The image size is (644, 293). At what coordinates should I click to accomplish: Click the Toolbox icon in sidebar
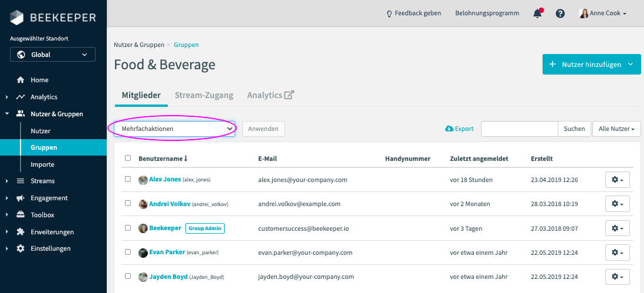tap(21, 215)
